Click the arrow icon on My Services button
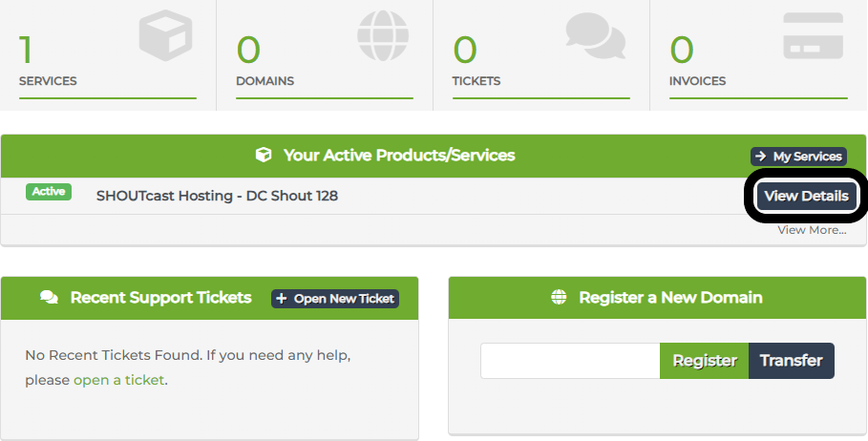868x441 pixels. [761, 156]
